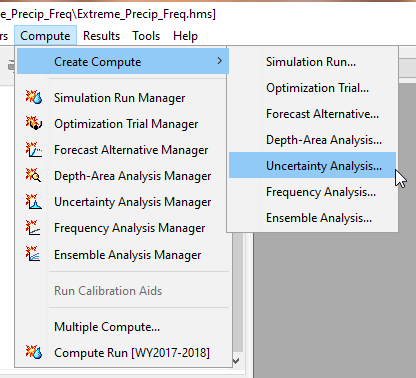This screenshot has width=416, height=378.
Task: Open the Results menu
Action: [x=101, y=36]
